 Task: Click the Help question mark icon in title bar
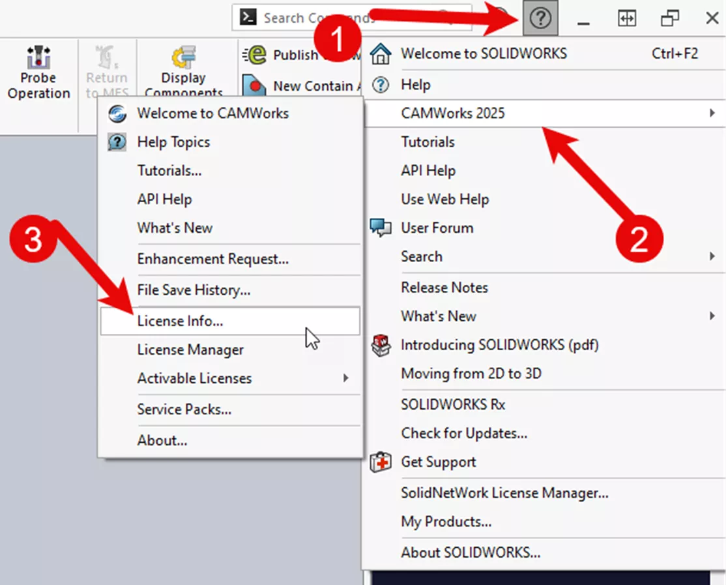click(540, 18)
